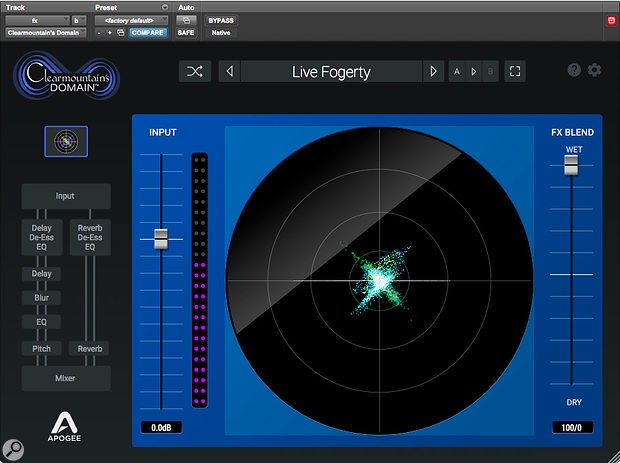Toggle full-screen view icon
Screen dimensions: 620x463
pos(515,72)
